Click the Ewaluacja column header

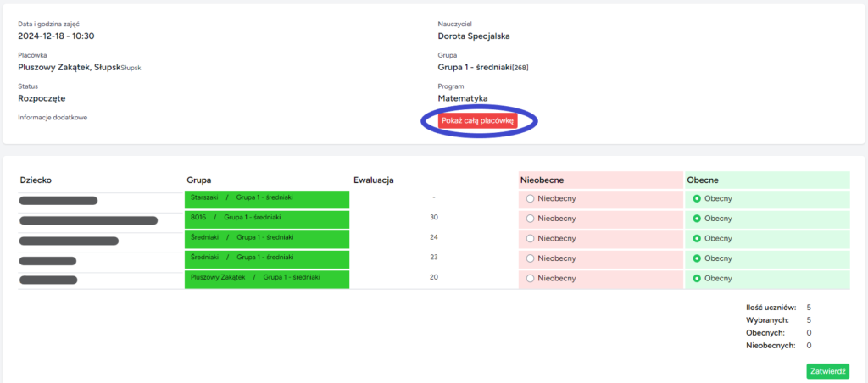pyautogui.click(x=374, y=180)
